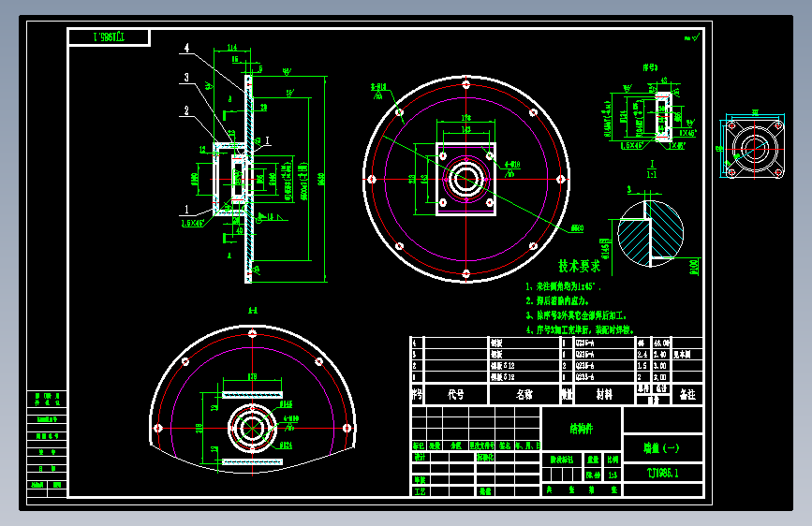
Task: Click the "序号3" label above the upper-right view
Action: (x=650, y=67)
